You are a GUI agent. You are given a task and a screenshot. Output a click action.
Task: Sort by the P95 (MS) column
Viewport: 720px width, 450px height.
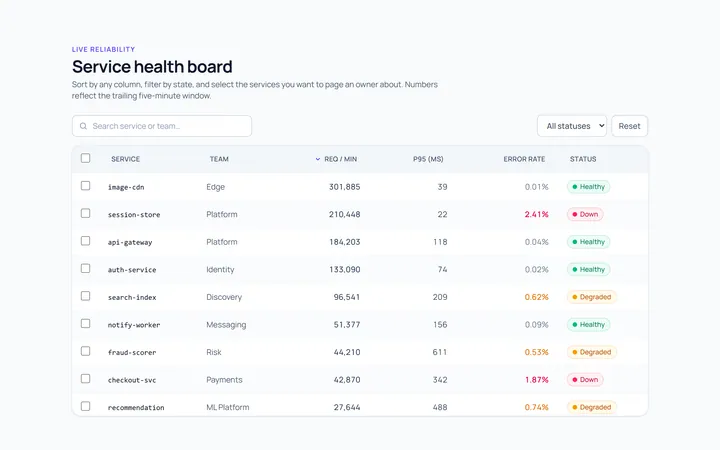(428, 159)
